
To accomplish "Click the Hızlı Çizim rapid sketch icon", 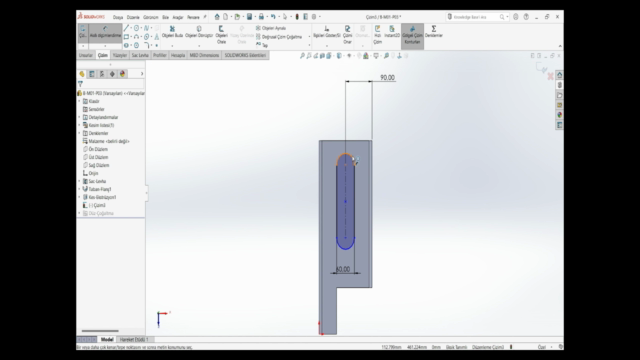I will [378, 35].
